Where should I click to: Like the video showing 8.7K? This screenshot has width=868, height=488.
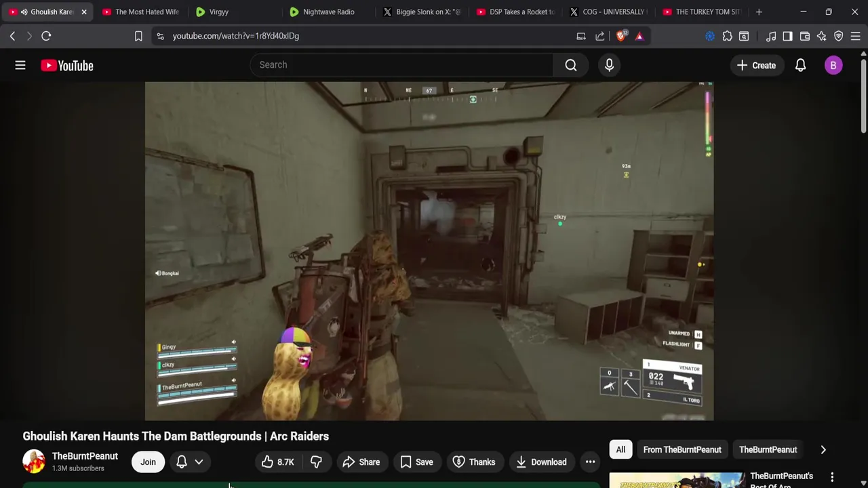[x=277, y=462]
